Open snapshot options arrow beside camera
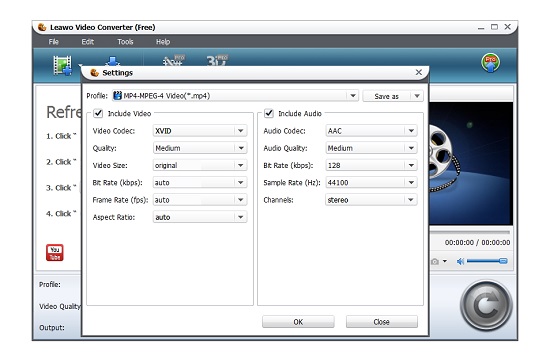Screen dimensions: 550x363 (x=445, y=261)
